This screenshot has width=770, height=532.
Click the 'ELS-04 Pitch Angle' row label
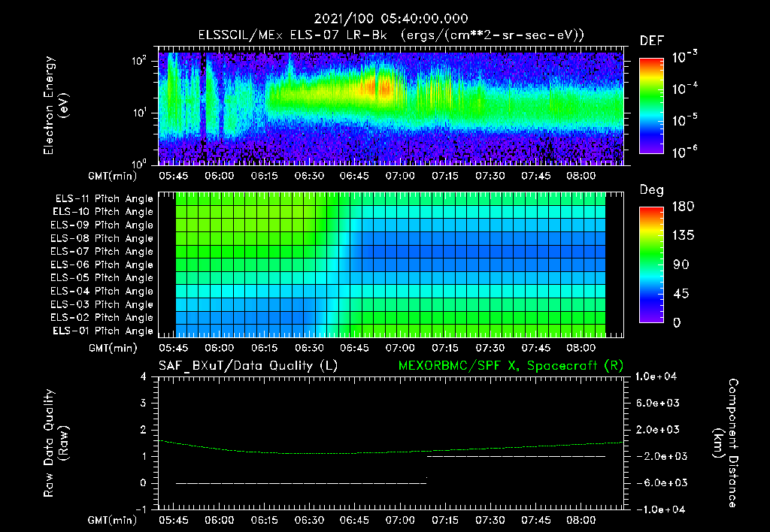102,291
